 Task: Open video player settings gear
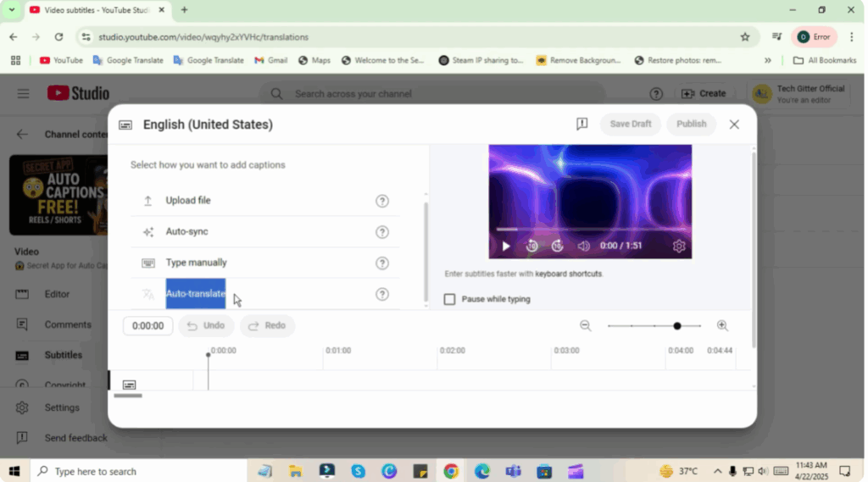(x=679, y=247)
